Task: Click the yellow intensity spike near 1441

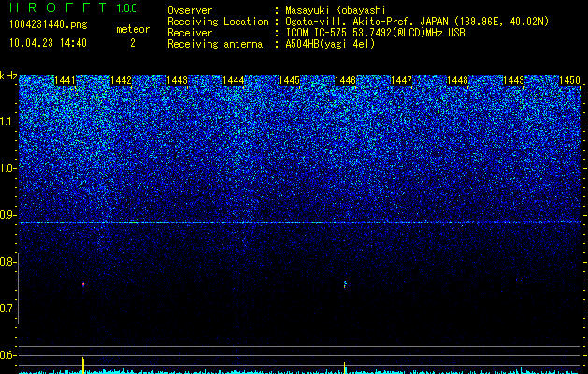Action: (x=83, y=365)
